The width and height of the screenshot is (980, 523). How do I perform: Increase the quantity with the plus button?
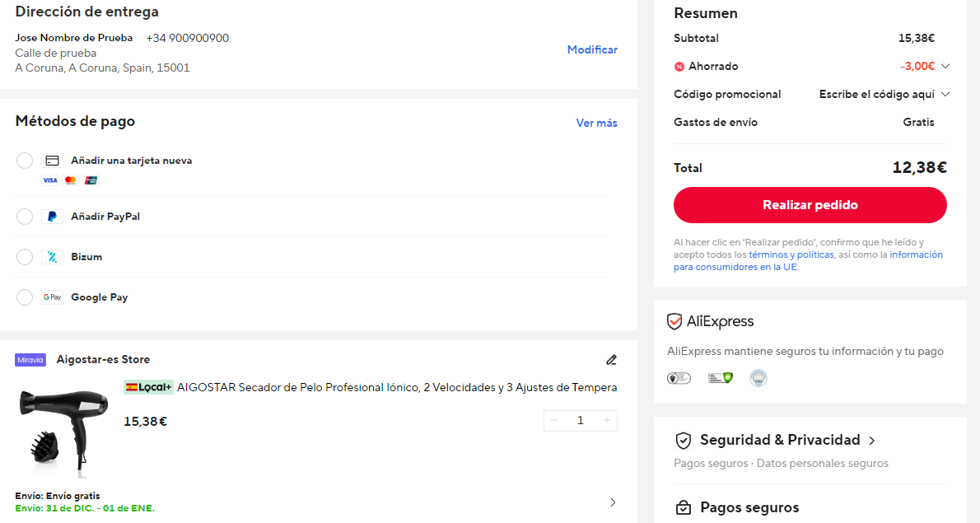(607, 421)
